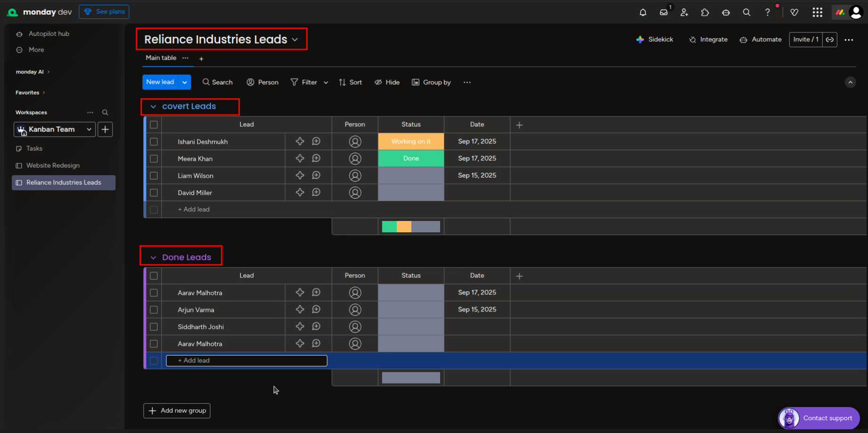Switch to the Main table tab
The width and height of the screenshot is (868, 433).
pos(161,58)
